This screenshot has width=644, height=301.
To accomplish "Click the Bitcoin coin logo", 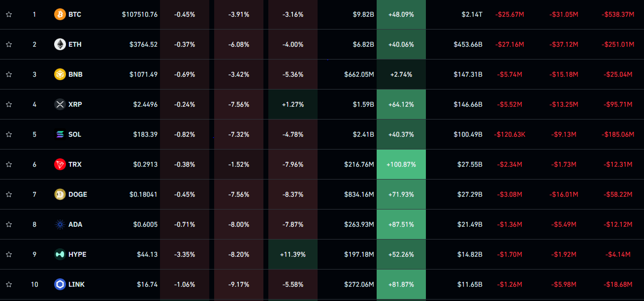I will [x=60, y=15].
